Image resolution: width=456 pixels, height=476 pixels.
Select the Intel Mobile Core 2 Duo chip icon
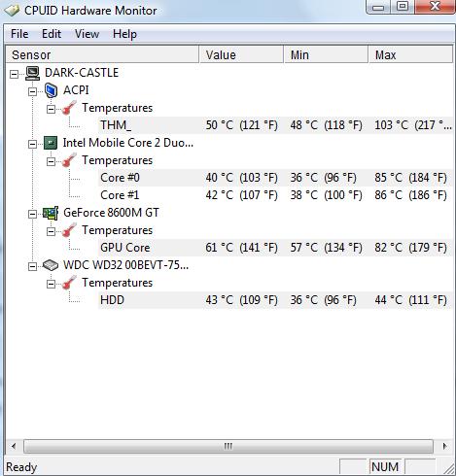51,143
